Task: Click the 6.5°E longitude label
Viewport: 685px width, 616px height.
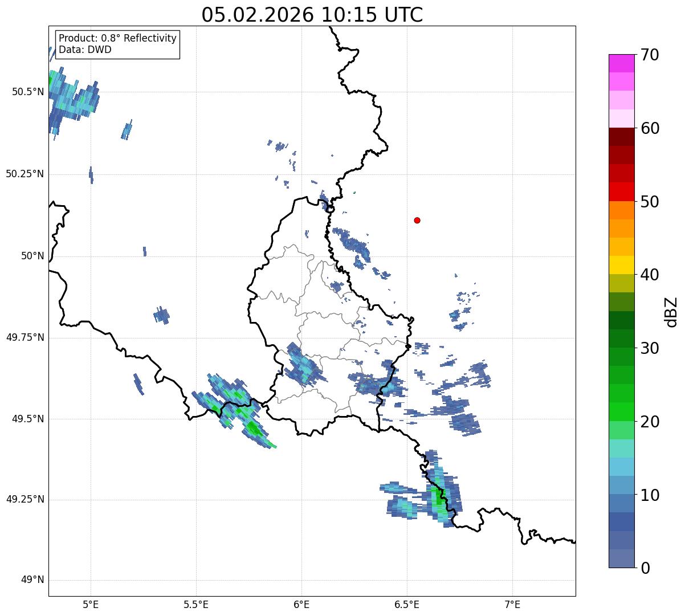Action: 407,604
